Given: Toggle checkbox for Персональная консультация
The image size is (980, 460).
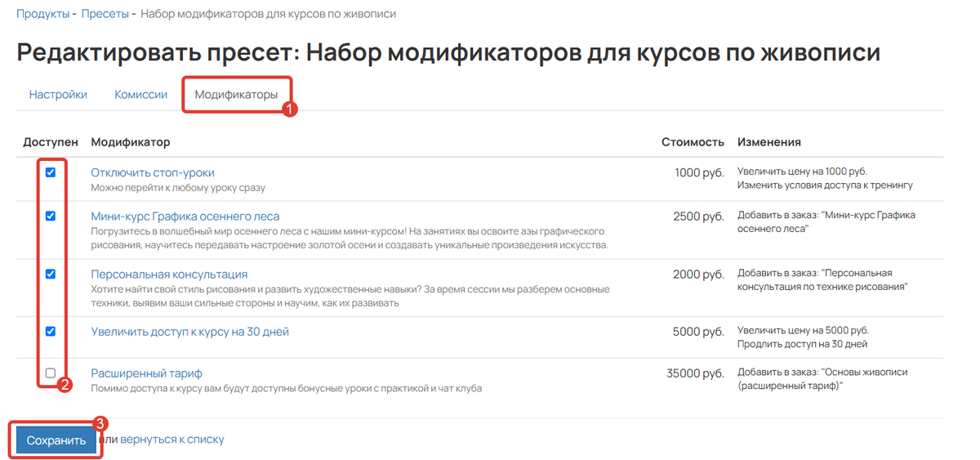Looking at the screenshot, I should click(x=51, y=274).
